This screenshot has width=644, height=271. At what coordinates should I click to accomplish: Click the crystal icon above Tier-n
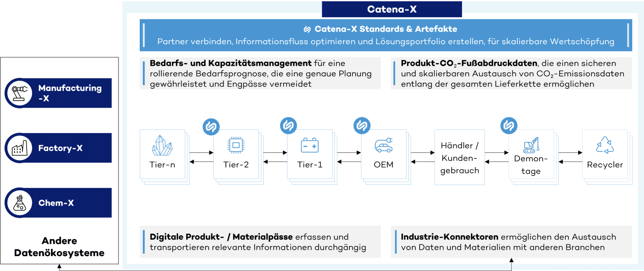click(162, 146)
